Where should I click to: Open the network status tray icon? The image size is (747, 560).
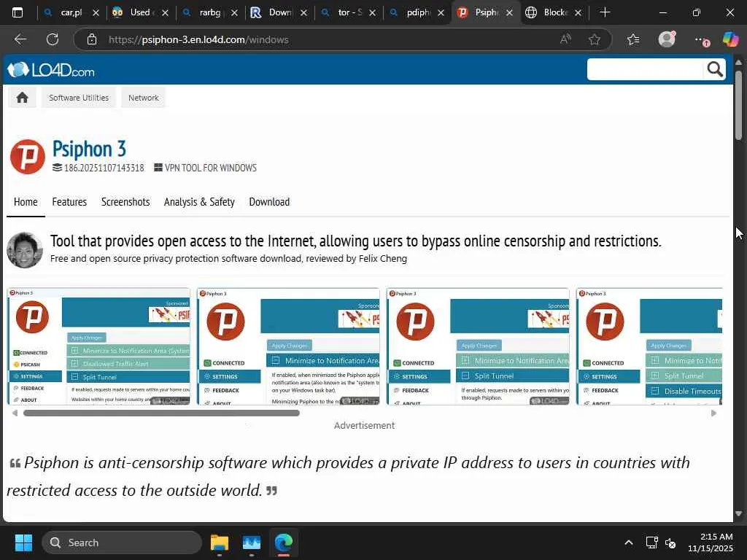coord(651,542)
